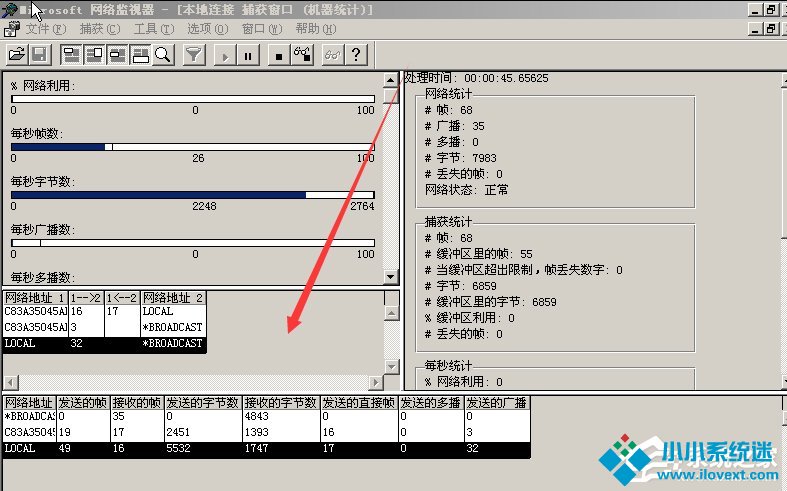This screenshot has width=787, height=491.
Task: Click the stop and view capture icon
Action: (301, 54)
